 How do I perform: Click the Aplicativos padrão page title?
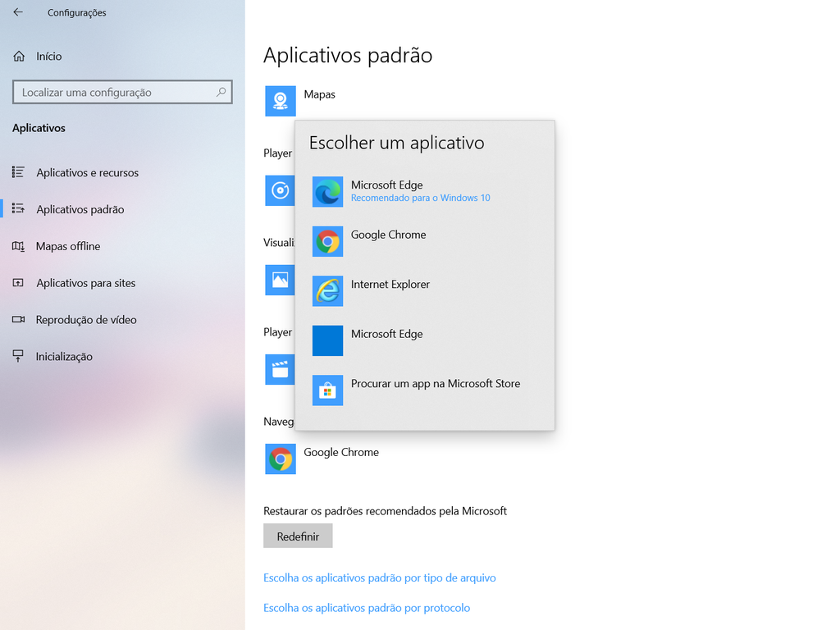tap(348, 55)
